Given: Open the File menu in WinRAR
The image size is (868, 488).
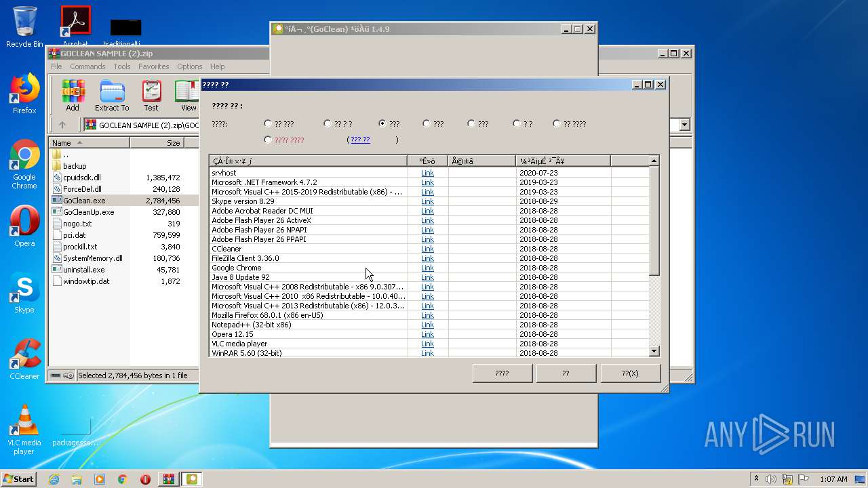Looking at the screenshot, I should pos(56,66).
